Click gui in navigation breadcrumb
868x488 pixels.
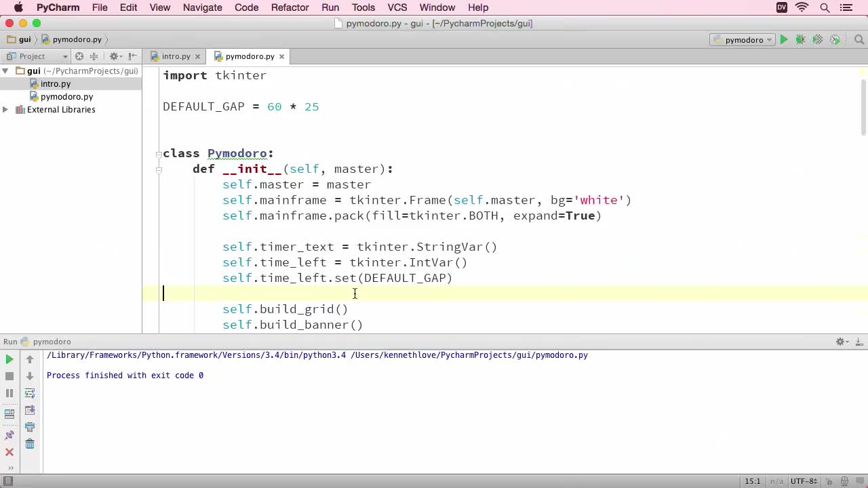(x=19, y=39)
